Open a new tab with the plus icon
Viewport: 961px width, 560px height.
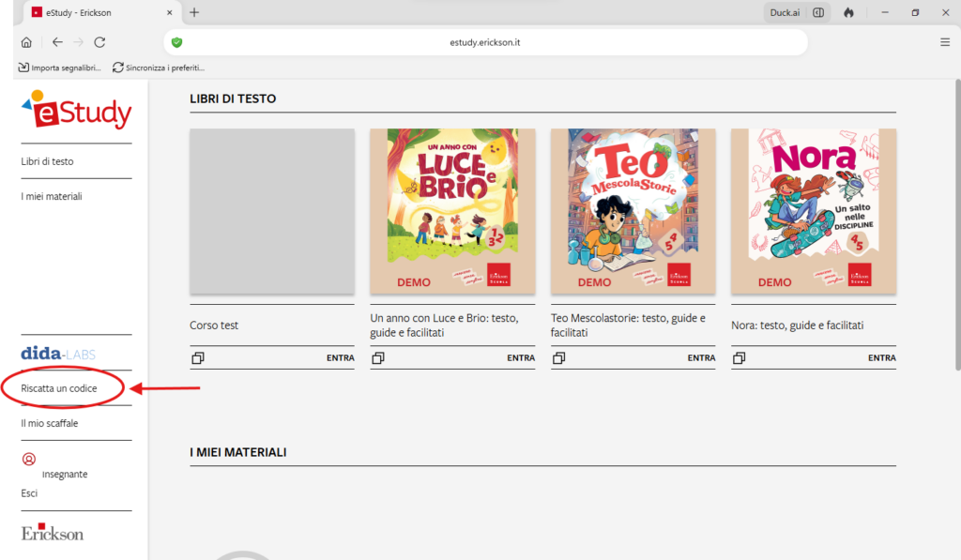pyautogui.click(x=194, y=12)
